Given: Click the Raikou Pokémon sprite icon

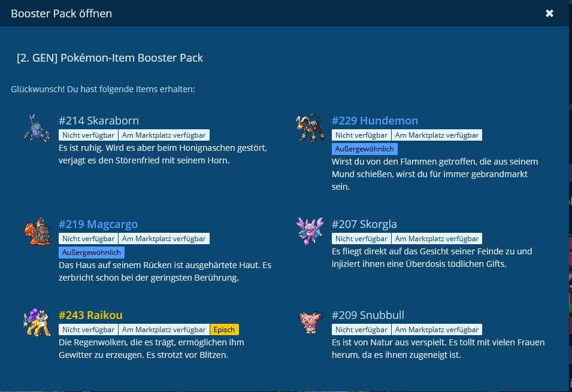Looking at the screenshot, I should point(37,323).
